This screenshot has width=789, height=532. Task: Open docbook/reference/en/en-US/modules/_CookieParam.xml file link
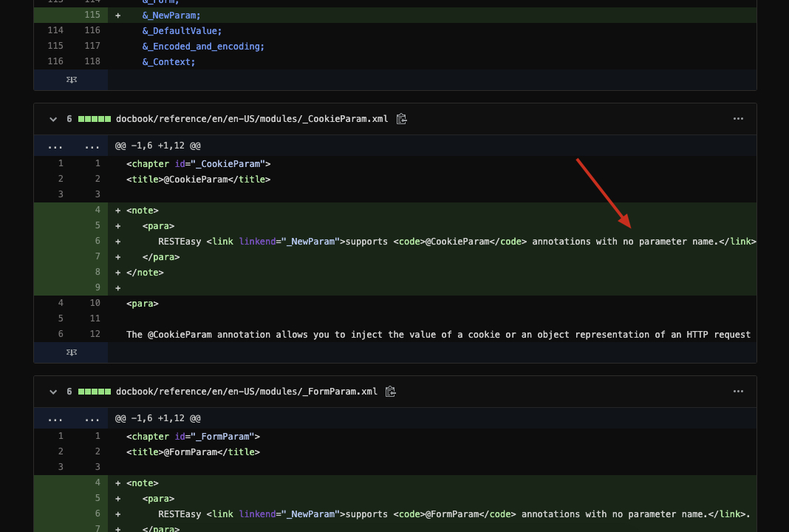[x=252, y=119]
